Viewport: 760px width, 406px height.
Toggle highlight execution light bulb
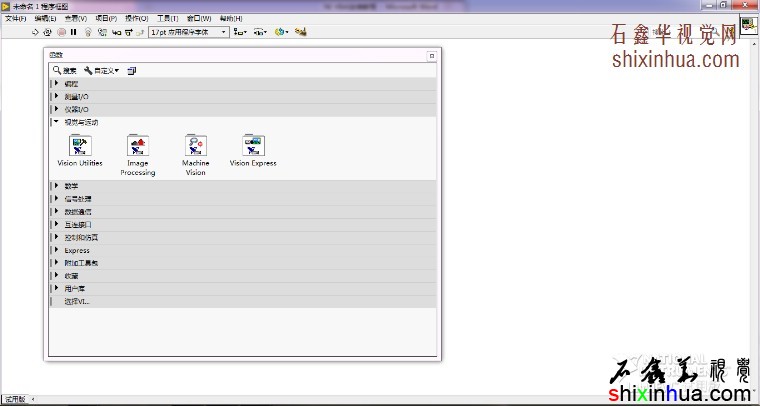click(88, 32)
